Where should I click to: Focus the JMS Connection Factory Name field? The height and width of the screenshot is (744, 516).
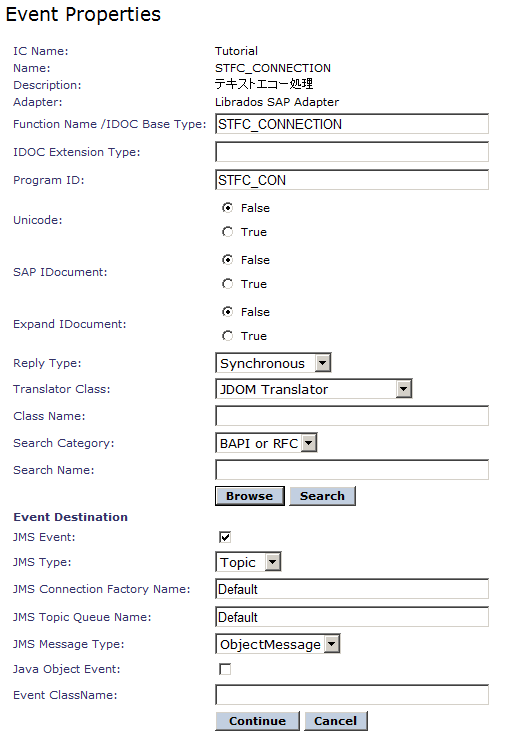click(x=352, y=589)
